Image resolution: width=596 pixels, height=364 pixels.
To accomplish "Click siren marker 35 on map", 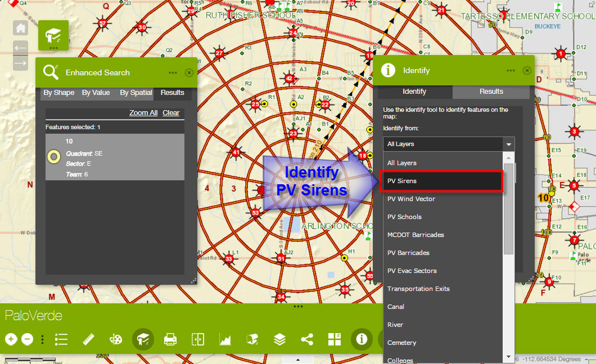I will 344,290.
